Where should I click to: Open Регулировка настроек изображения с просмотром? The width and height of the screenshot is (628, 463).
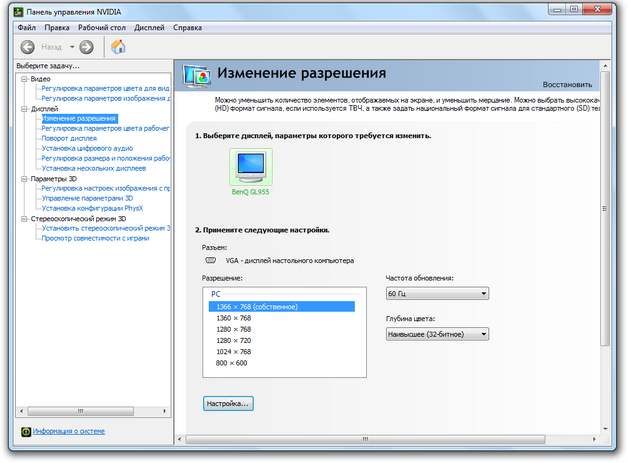click(x=106, y=188)
